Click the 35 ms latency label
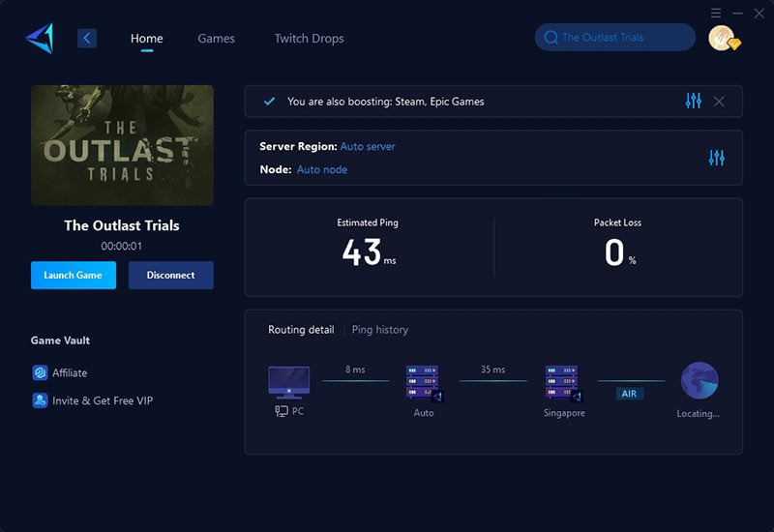 (x=493, y=369)
